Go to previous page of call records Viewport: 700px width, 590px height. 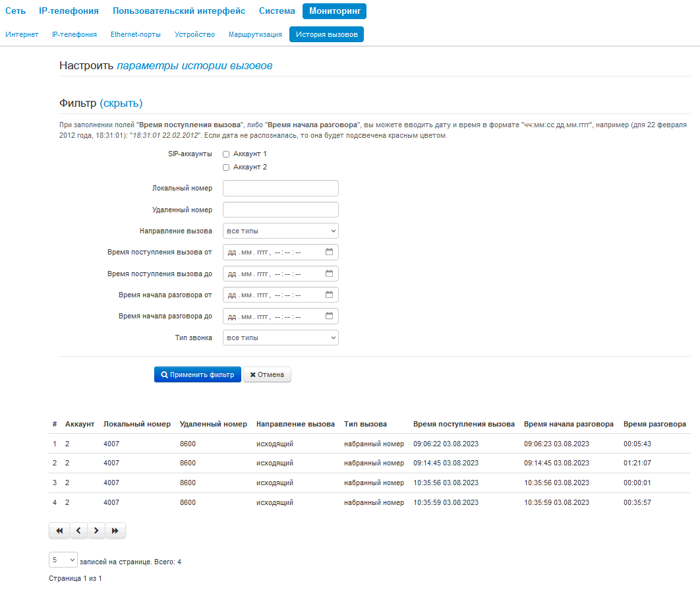[78, 531]
